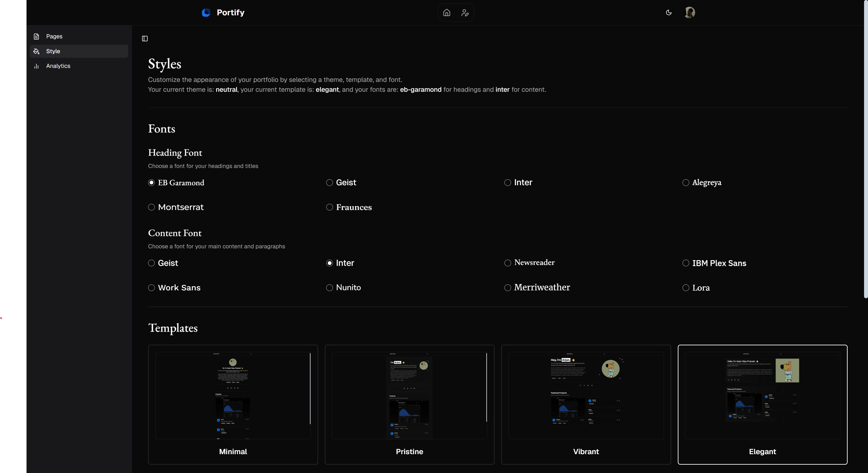Click the Pristine template label

(x=409, y=452)
